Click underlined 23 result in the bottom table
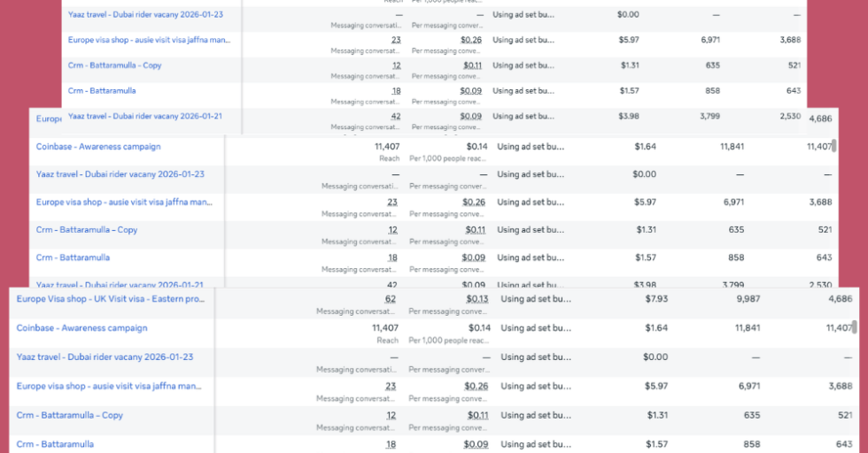The image size is (868, 453). coord(390,386)
